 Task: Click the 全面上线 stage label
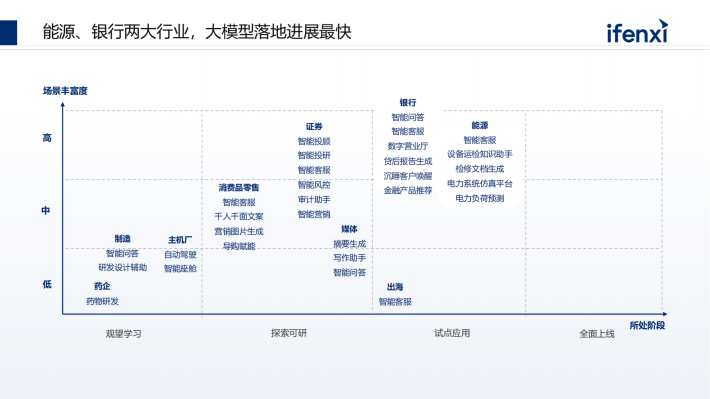pyautogui.click(x=597, y=334)
